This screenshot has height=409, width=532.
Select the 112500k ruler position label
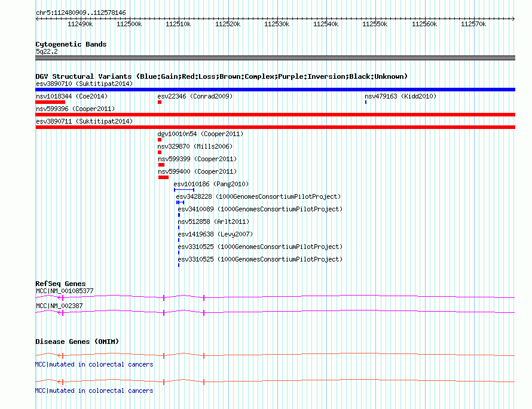(129, 24)
